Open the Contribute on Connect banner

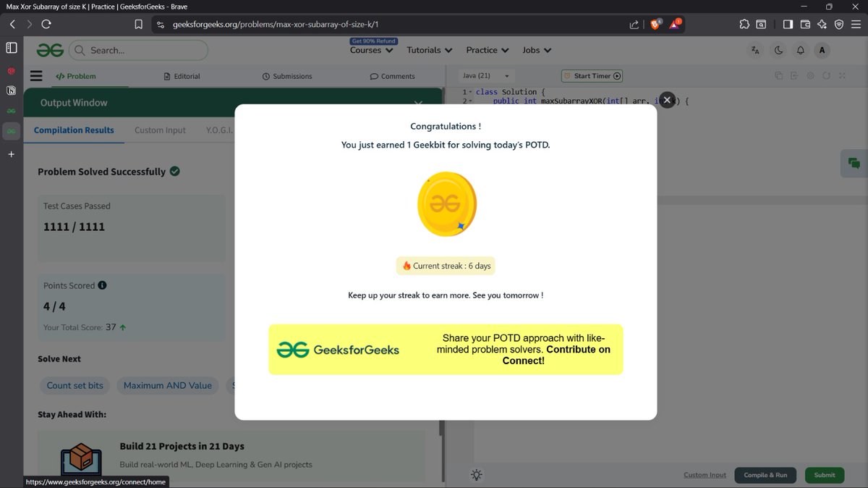[446, 349]
